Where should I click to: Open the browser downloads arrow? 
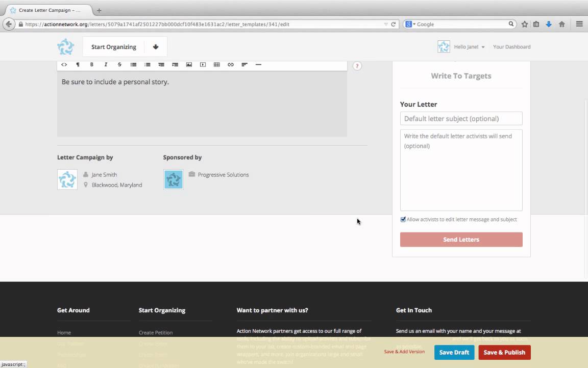(x=549, y=24)
